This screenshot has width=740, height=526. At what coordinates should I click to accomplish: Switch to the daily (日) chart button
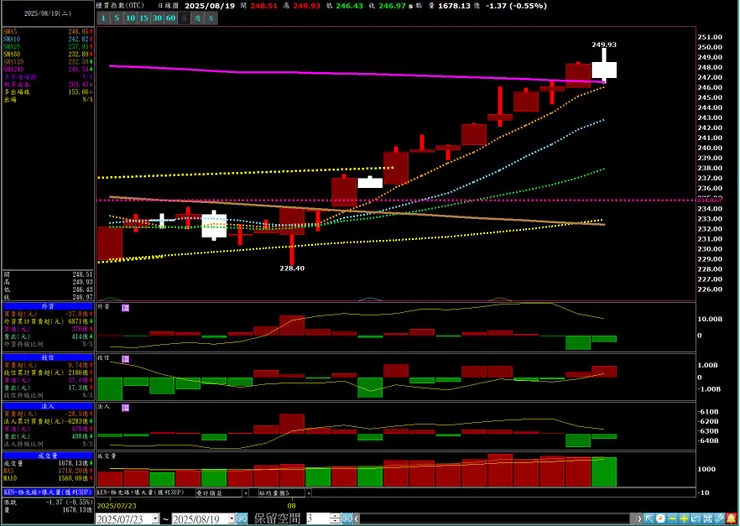(185, 18)
